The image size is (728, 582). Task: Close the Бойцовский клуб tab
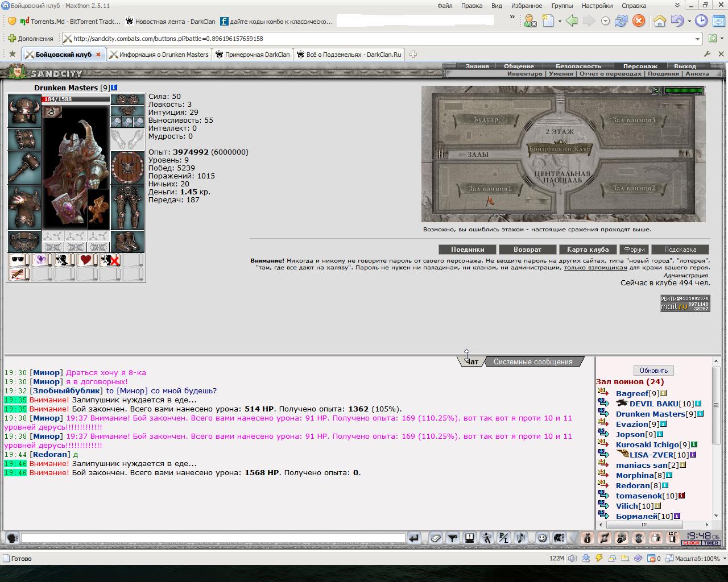pyautogui.click(x=98, y=55)
